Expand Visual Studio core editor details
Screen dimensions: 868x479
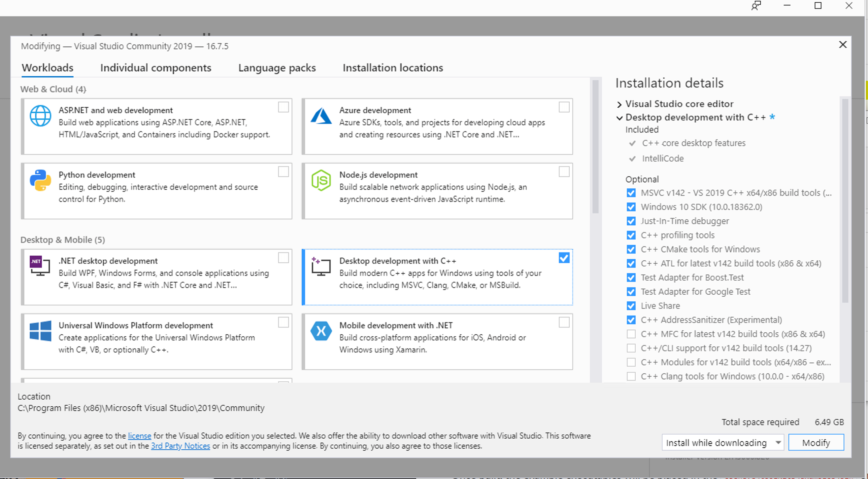click(x=619, y=104)
